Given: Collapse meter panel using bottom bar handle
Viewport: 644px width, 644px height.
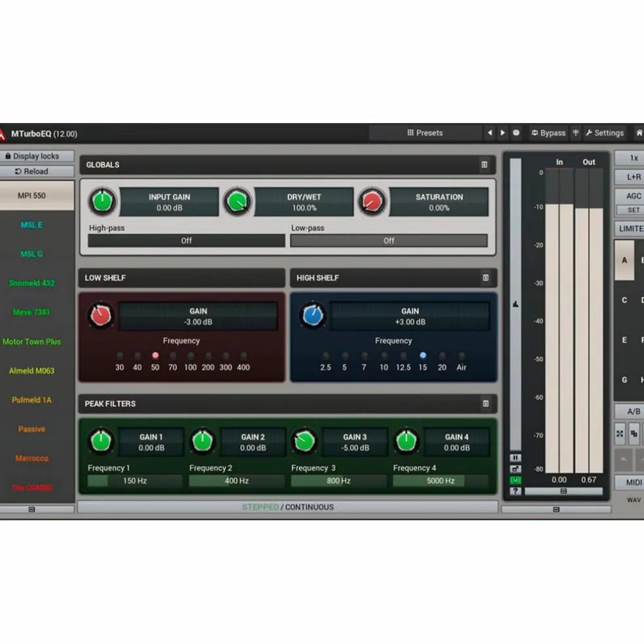Looking at the screenshot, I should coord(556,509).
